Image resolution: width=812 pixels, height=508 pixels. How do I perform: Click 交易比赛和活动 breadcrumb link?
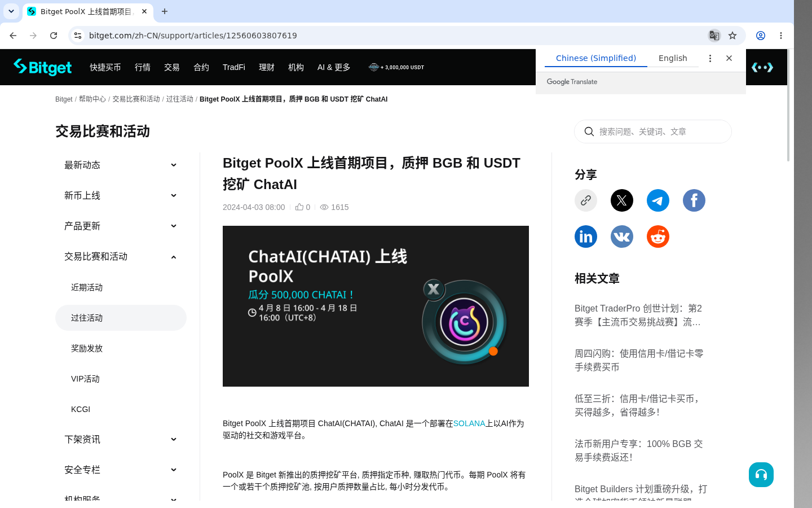pos(136,99)
